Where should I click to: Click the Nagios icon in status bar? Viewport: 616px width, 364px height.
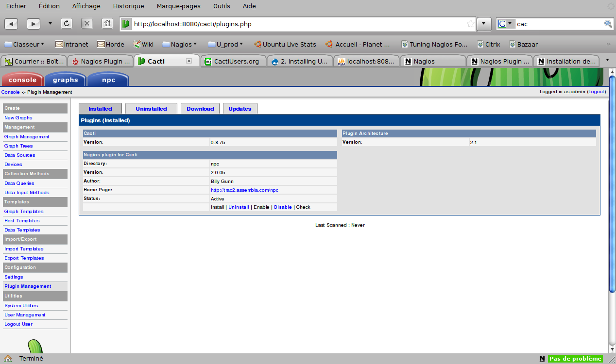tap(542, 359)
